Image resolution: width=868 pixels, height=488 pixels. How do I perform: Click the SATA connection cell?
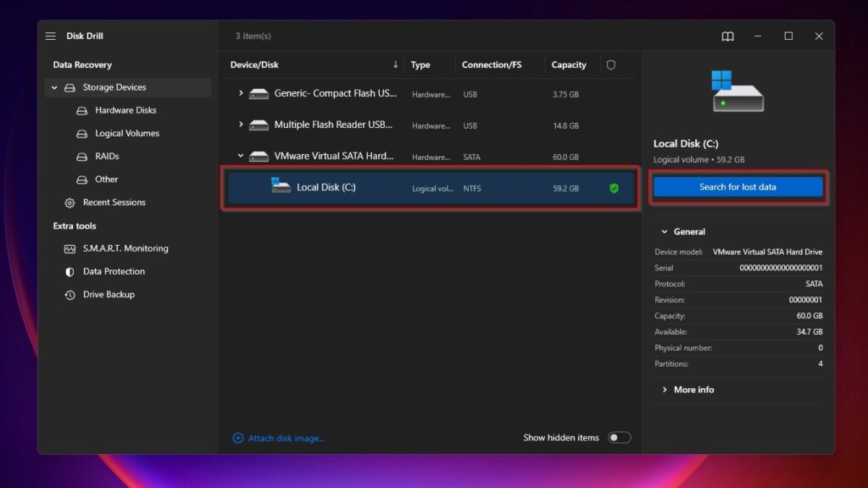pyautogui.click(x=471, y=157)
